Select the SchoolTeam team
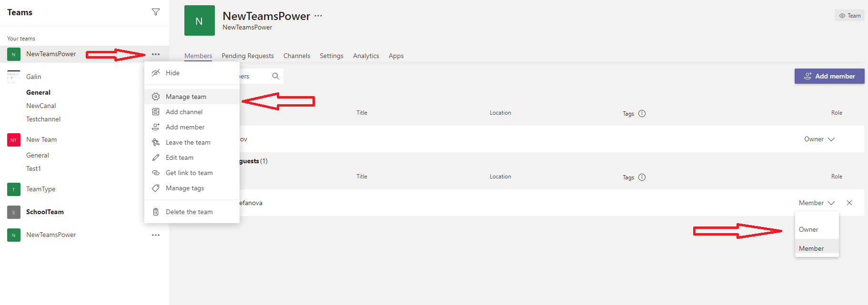Image resolution: width=868 pixels, height=305 pixels. coord(45,212)
